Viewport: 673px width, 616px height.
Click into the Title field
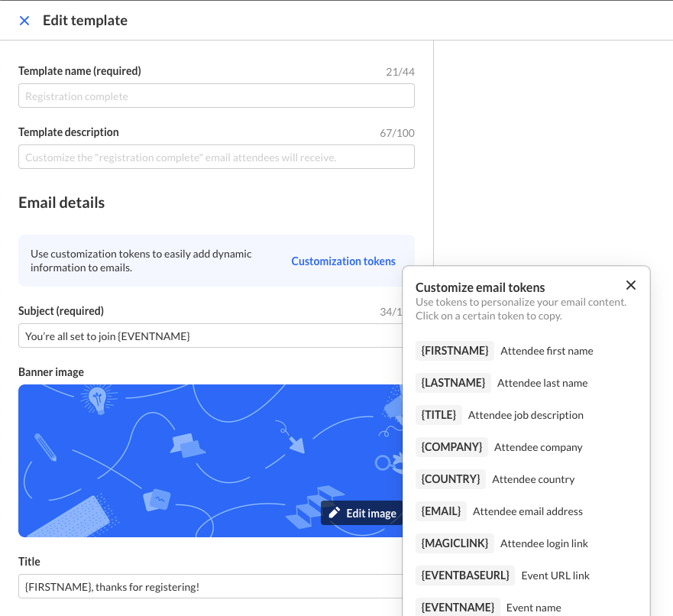(210, 586)
